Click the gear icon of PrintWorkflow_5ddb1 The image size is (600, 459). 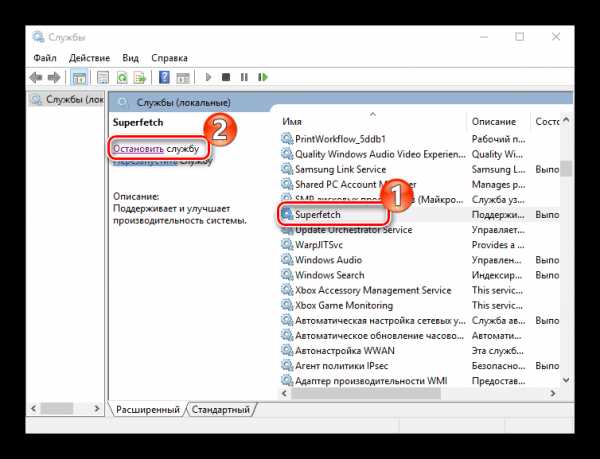287,138
